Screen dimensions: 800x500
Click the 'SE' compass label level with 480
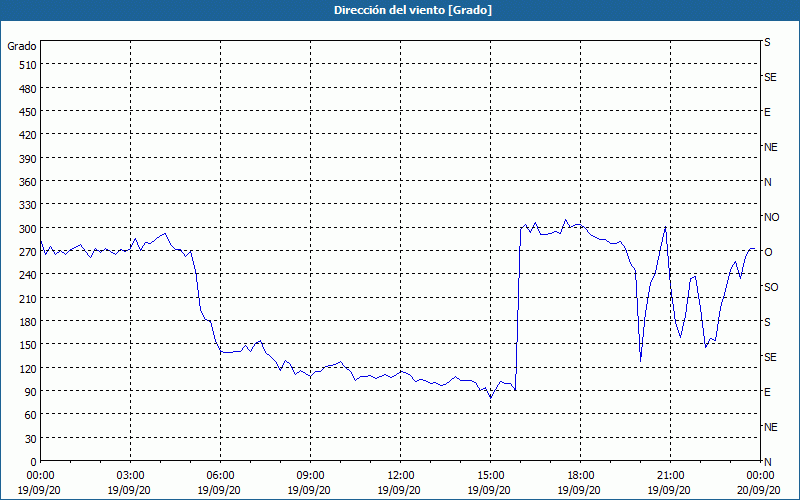coord(770,78)
